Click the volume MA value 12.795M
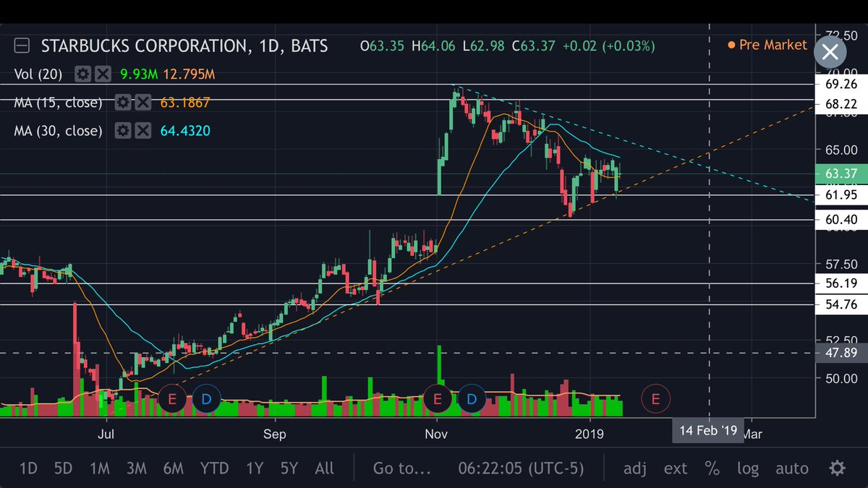This screenshot has height=488, width=868. [x=188, y=74]
